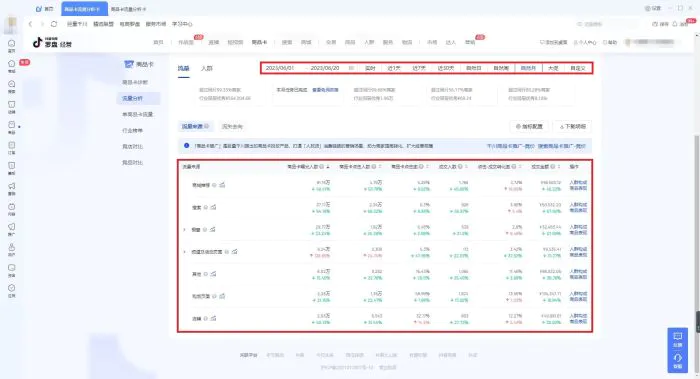
Task: Open the trend chart icon in the 橱窗 row
Action: (x=212, y=229)
